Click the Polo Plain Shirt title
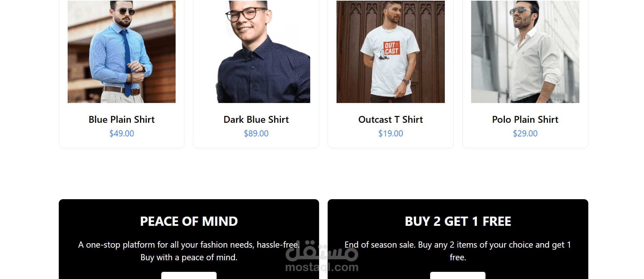Screen dimensions: 644x279 pos(525,119)
